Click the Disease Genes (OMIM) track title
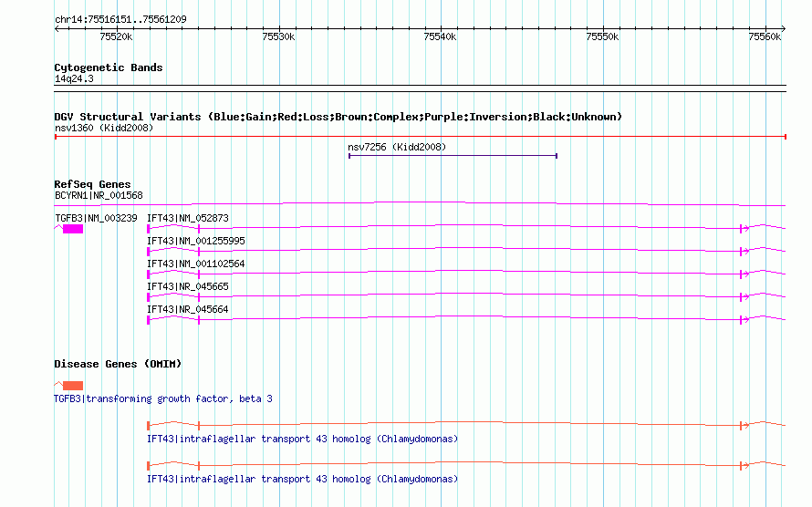The height and width of the screenshot is (507, 812). 118,364
